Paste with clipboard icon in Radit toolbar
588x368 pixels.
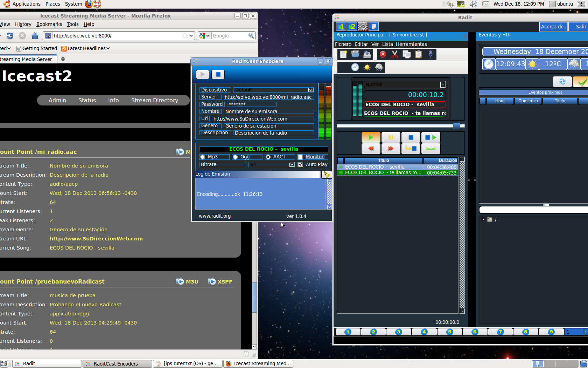pos(419,54)
